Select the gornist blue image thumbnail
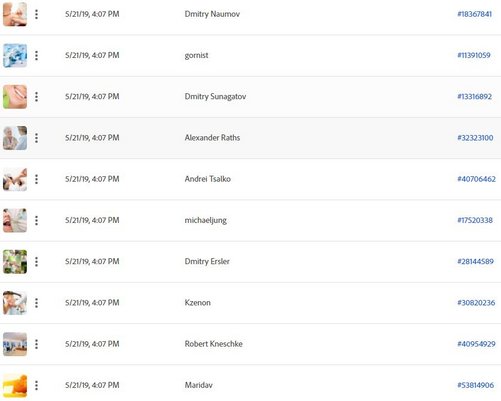The width and height of the screenshot is (501, 401). tap(15, 55)
